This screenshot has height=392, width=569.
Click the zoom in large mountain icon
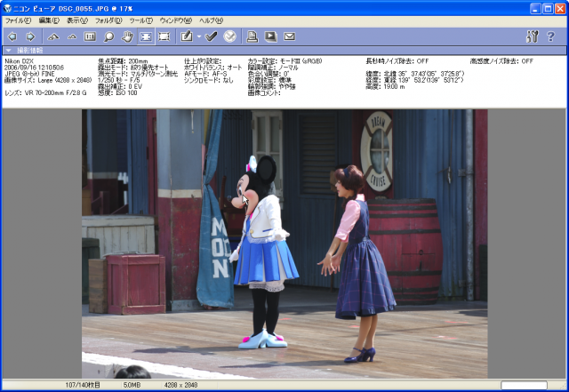[53, 36]
